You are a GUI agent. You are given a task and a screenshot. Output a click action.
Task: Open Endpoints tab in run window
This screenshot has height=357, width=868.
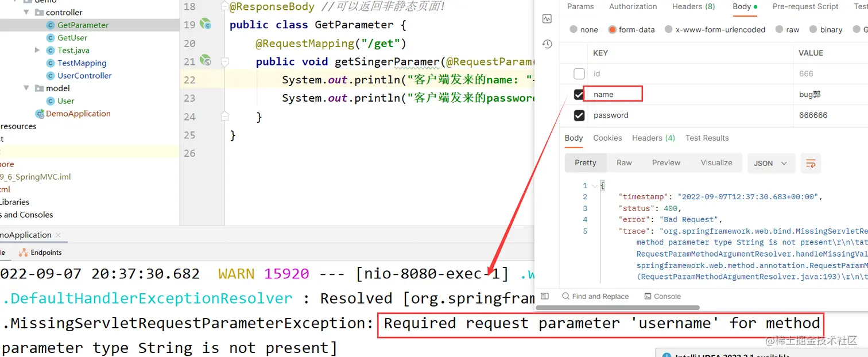point(40,252)
